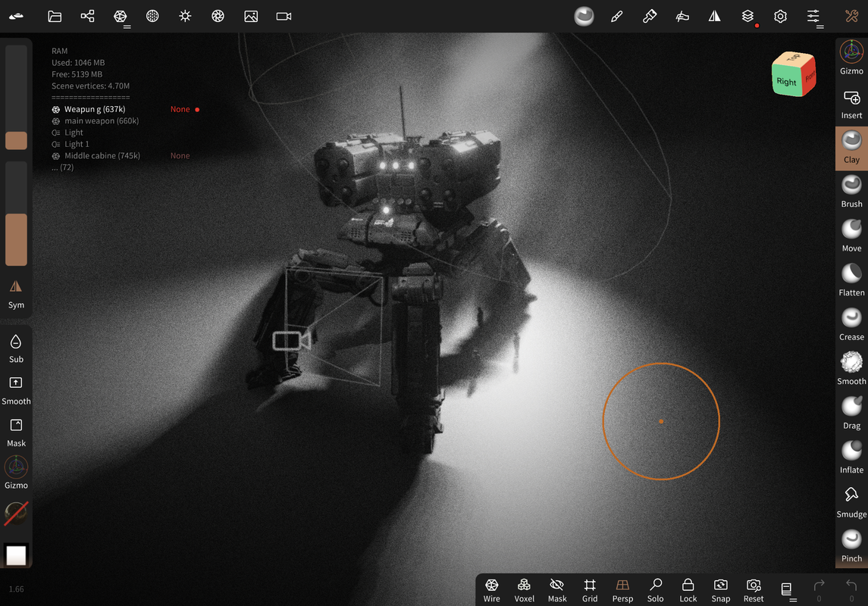868x606 pixels.
Task: Expand the remaining (72) scene items
Action: 63,167
